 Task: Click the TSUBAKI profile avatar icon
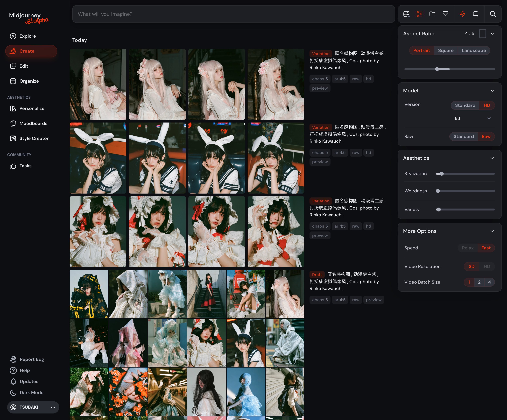tap(14, 407)
